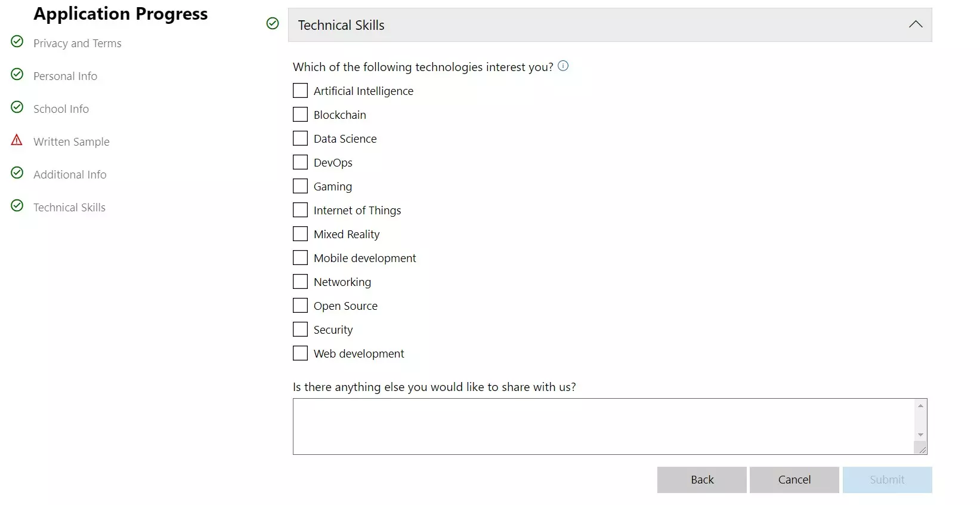Click the Back button
The width and height of the screenshot is (980, 505).
click(x=702, y=480)
